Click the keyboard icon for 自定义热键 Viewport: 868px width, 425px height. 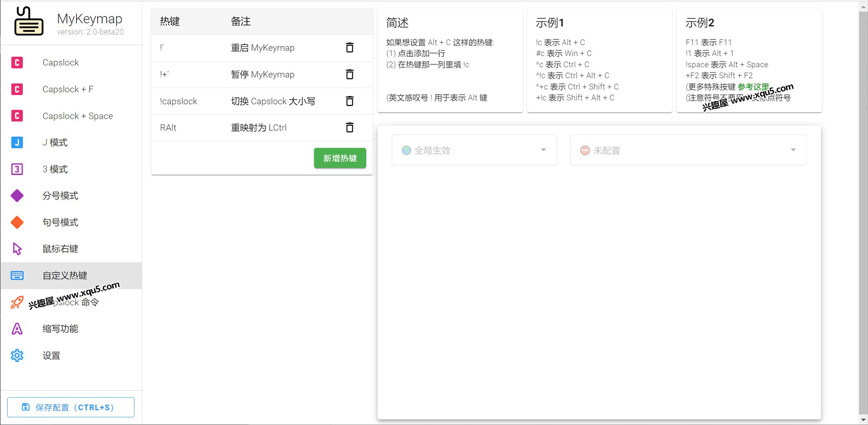click(x=17, y=276)
